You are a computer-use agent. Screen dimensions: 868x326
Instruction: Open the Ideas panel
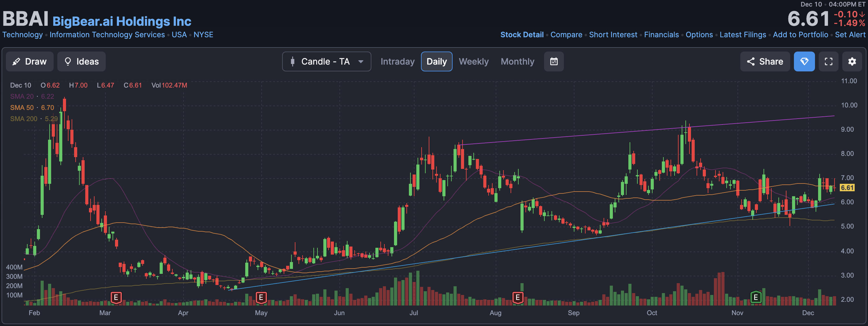point(81,61)
